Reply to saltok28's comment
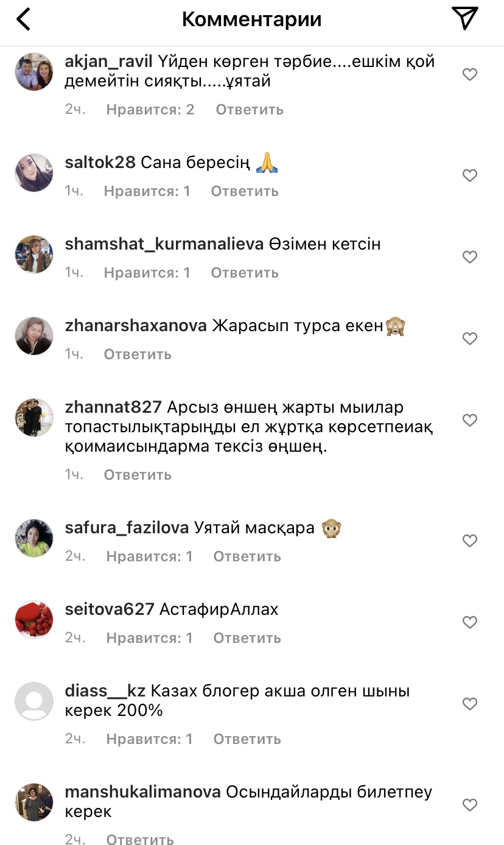The height and width of the screenshot is (845, 504). pos(245,191)
